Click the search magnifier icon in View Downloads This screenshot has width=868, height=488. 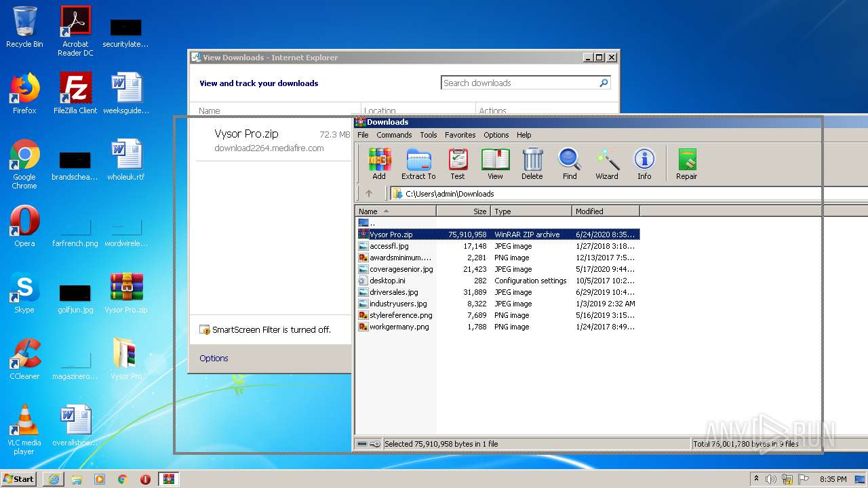(604, 83)
